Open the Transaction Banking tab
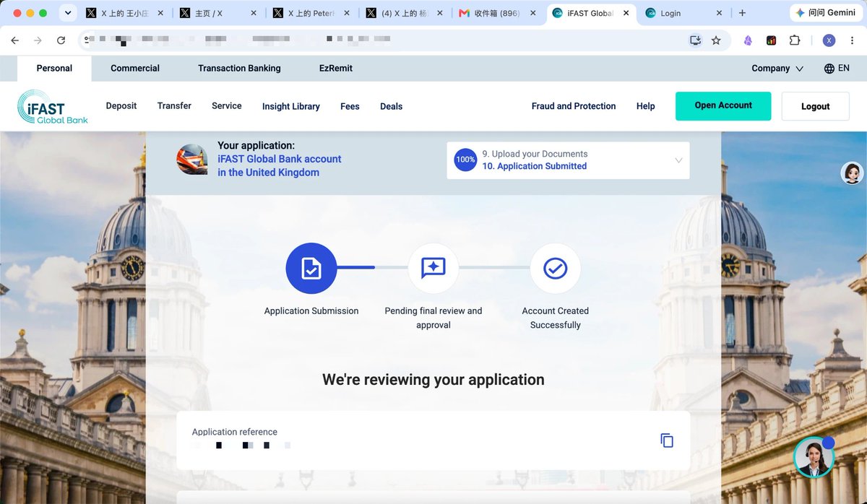The image size is (867, 504). coord(239,69)
